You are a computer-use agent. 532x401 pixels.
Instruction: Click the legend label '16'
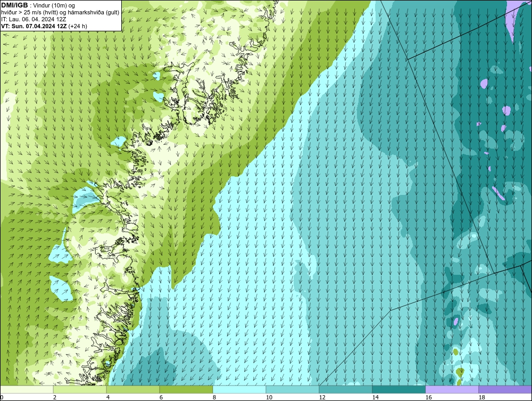coord(428,397)
